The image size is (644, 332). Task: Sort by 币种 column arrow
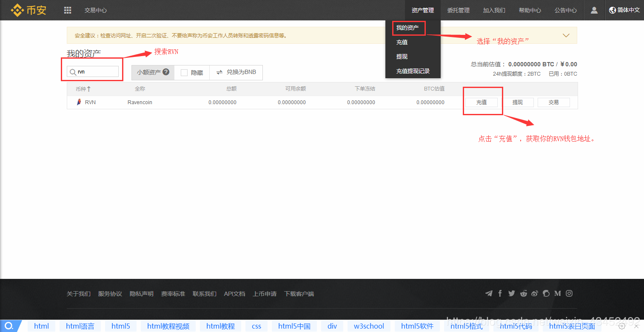pos(89,89)
